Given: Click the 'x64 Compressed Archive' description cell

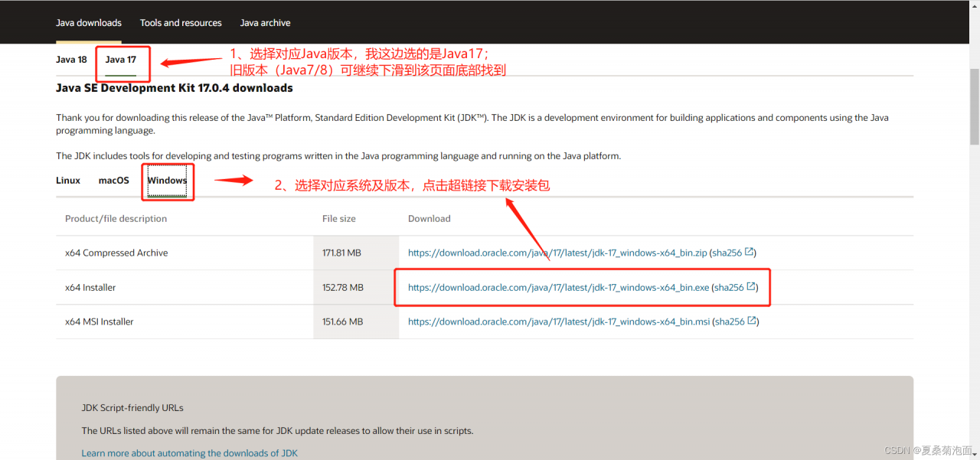Looking at the screenshot, I should tap(185, 253).
